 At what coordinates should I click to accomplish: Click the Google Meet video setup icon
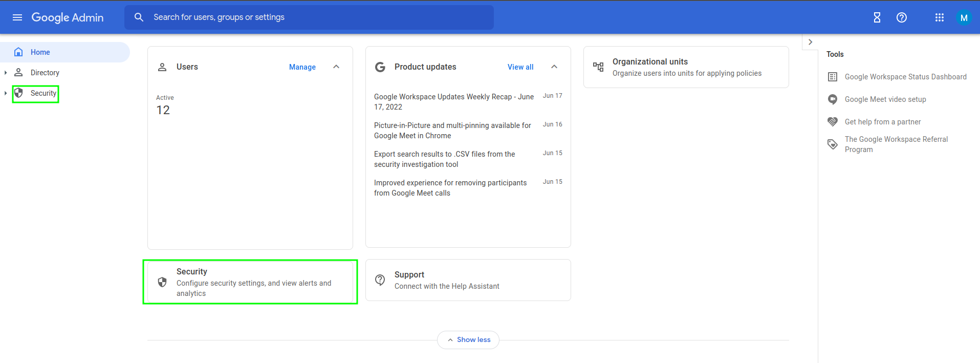(833, 99)
